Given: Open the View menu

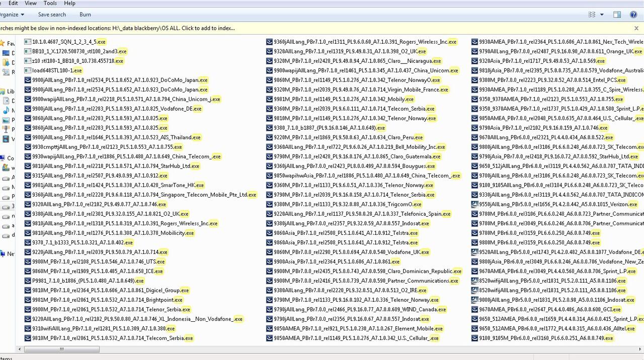Looking at the screenshot, I should [31, 3].
